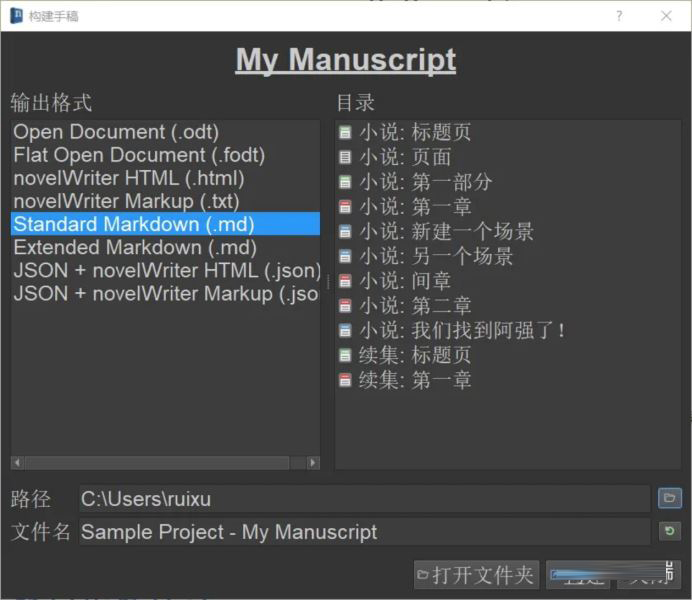Click green icon beside 小说: 第一部分

tap(345, 182)
